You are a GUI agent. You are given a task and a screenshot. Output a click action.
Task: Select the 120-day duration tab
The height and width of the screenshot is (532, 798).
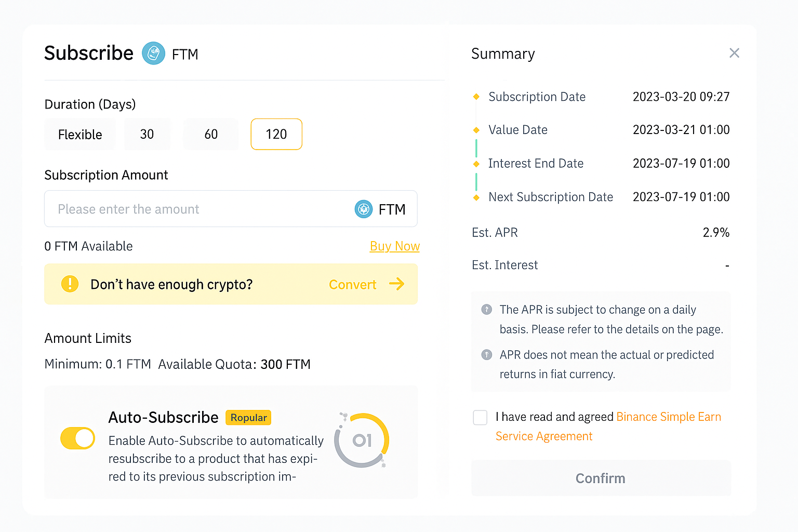[x=276, y=134]
